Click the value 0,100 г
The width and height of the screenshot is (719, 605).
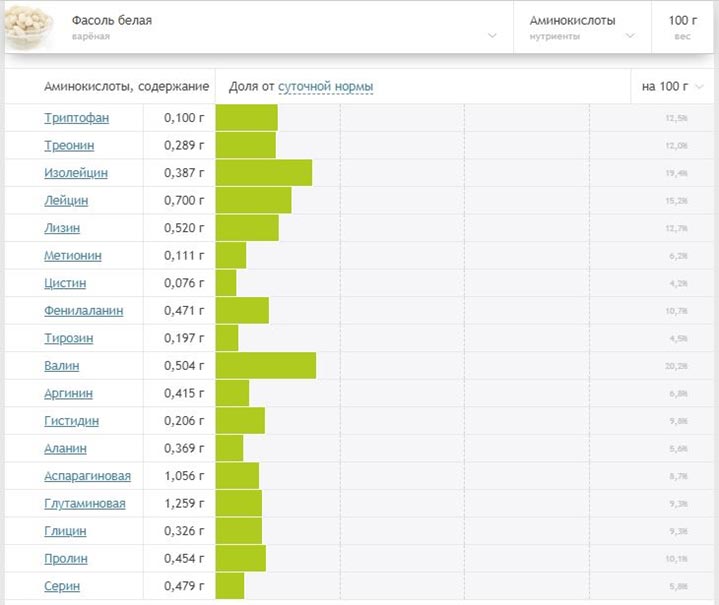tap(184, 118)
